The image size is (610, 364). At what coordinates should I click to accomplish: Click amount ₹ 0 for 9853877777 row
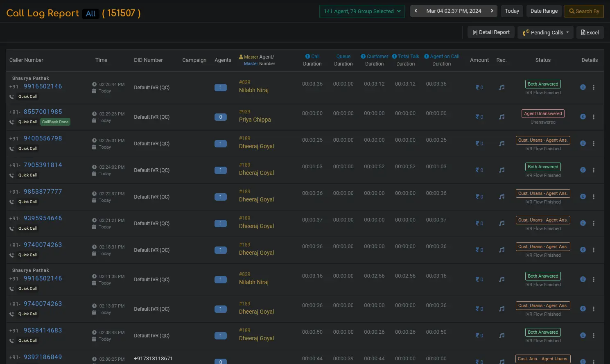[x=479, y=197]
